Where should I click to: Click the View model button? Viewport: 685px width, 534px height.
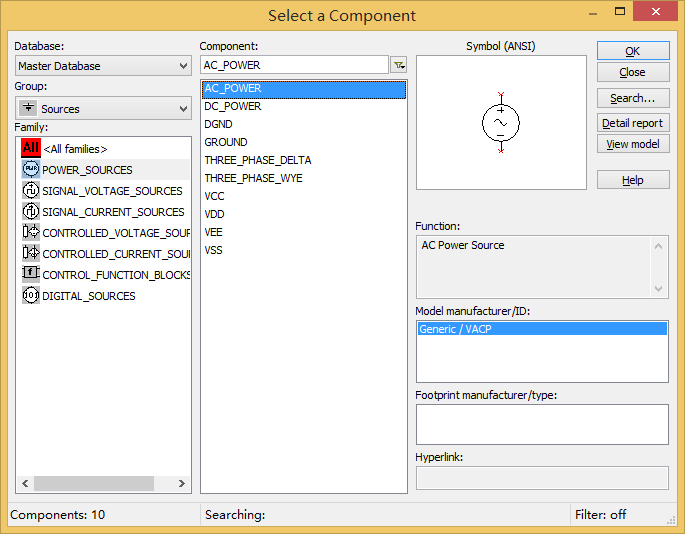click(633, 144)
